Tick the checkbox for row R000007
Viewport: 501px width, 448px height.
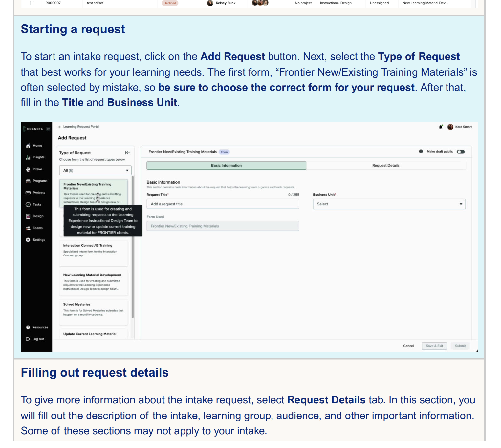click(32, 3)
